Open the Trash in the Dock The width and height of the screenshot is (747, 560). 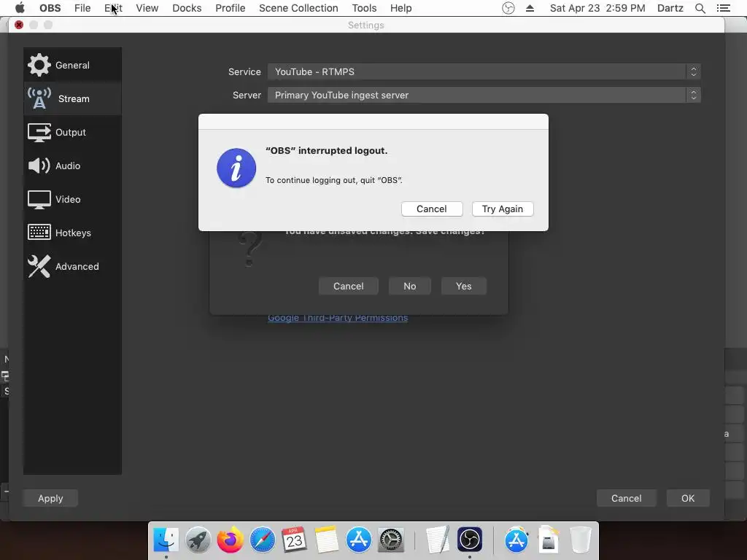click(580, 540)
